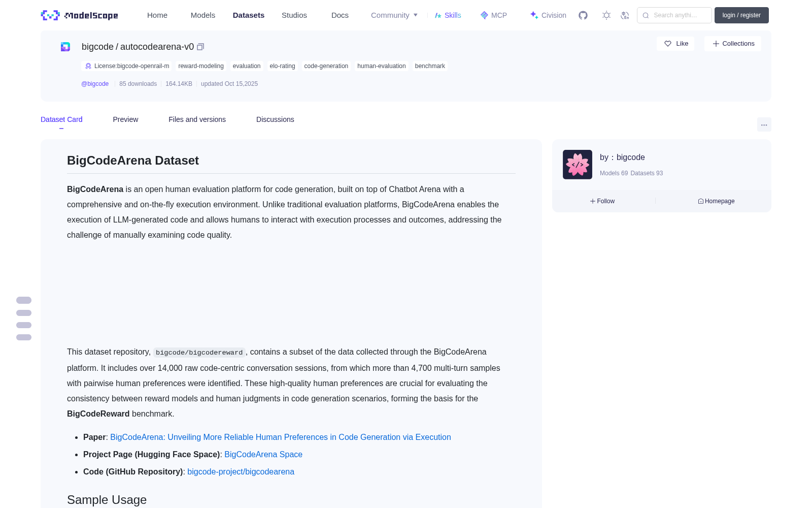Viewport: 812px width, 508px height.
Task: Open the Models section
Action: (x=203, y=15)
